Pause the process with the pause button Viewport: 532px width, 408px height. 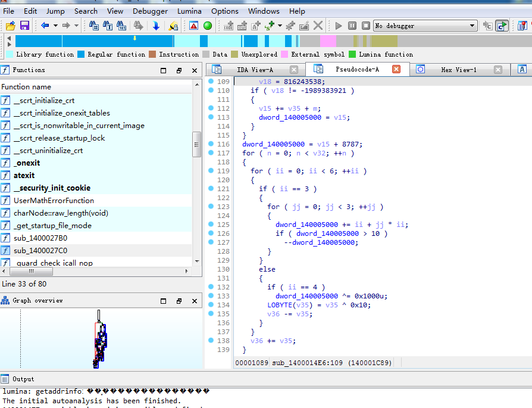coord(352,26)
